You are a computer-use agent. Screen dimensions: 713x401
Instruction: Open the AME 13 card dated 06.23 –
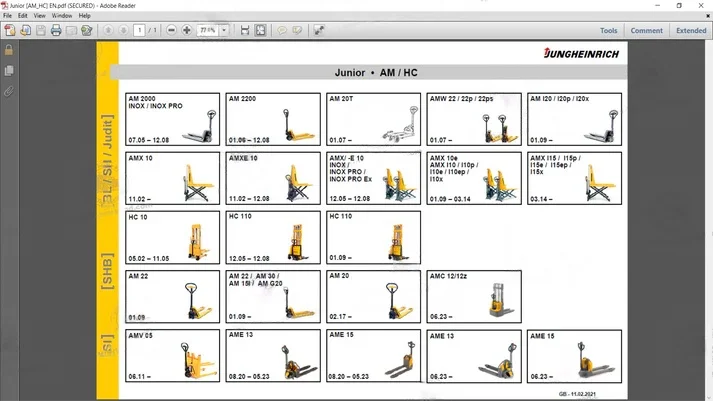(474, 356)
